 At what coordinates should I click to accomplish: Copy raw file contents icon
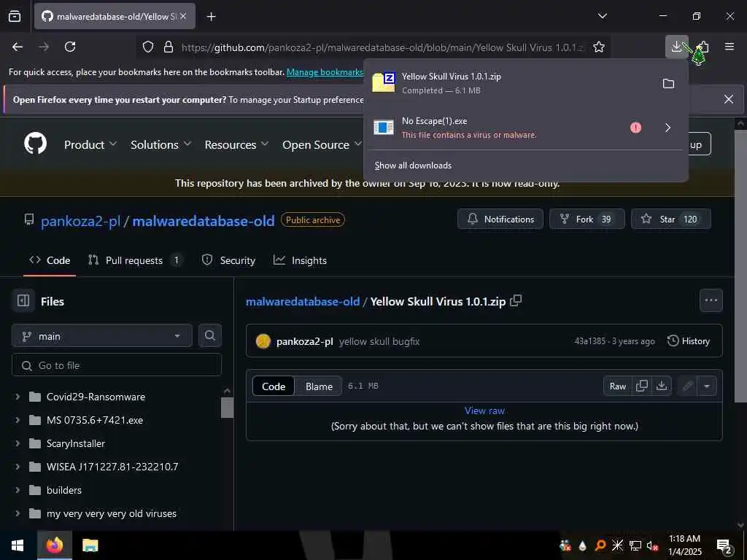642,386
